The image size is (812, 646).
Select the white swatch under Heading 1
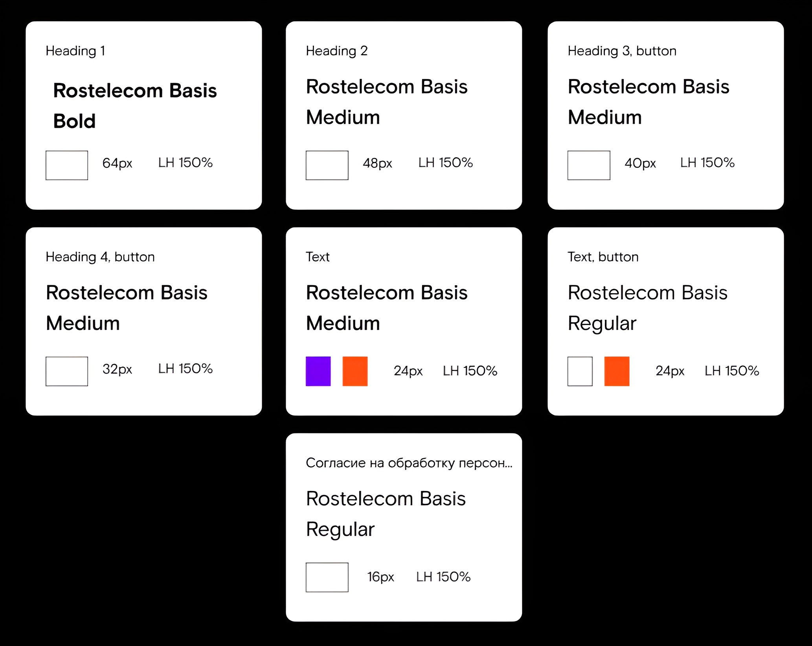click(x=67, y=165)
